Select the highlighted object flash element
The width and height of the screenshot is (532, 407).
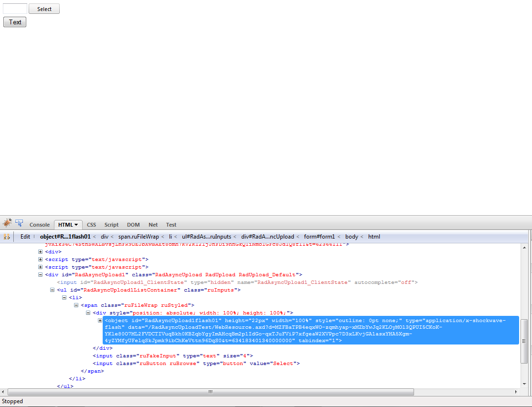pyautogui.click(x=311, y=330)
